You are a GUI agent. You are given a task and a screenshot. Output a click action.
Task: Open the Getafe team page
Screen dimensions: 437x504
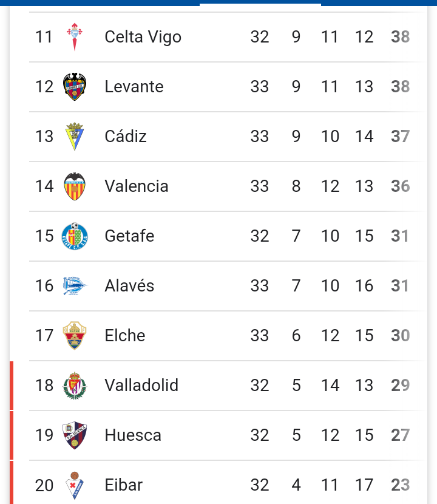(129, 236)
